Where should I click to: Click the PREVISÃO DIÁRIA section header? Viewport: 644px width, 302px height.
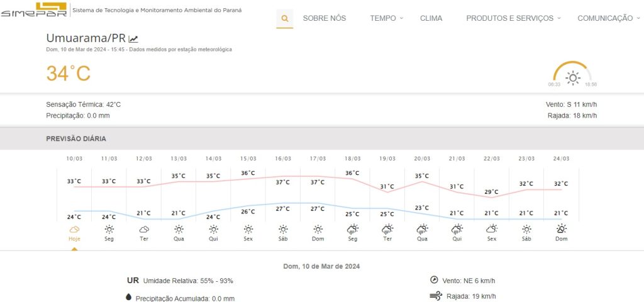coord(76,138)
